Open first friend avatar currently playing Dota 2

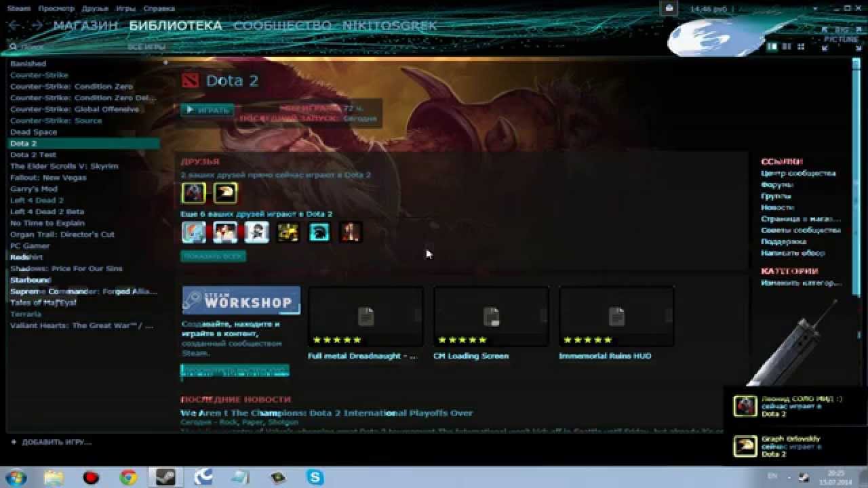(193, 193)
